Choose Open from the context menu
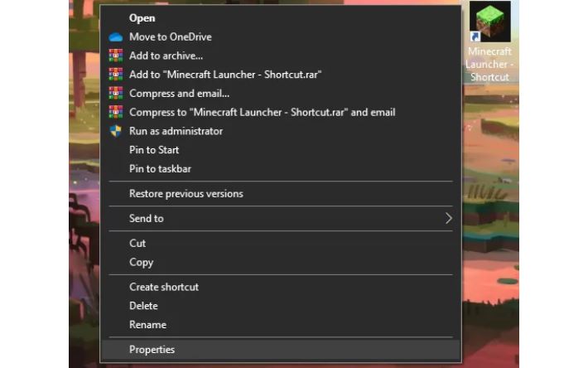This screenshot has height=368, width=588. click(281, 18)
